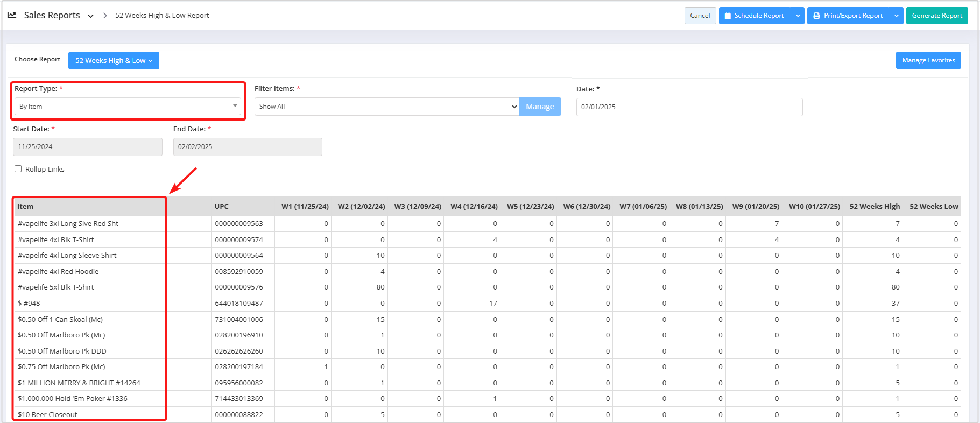Open the Filter Items Show All dropdown
The image size is (980, 423).
(386, 107)
